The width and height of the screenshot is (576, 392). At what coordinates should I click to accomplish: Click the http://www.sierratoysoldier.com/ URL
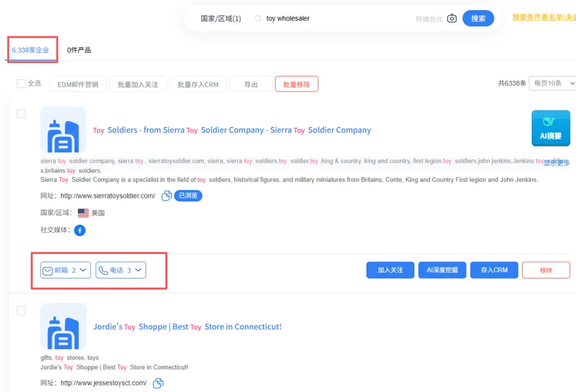(108, 196)
